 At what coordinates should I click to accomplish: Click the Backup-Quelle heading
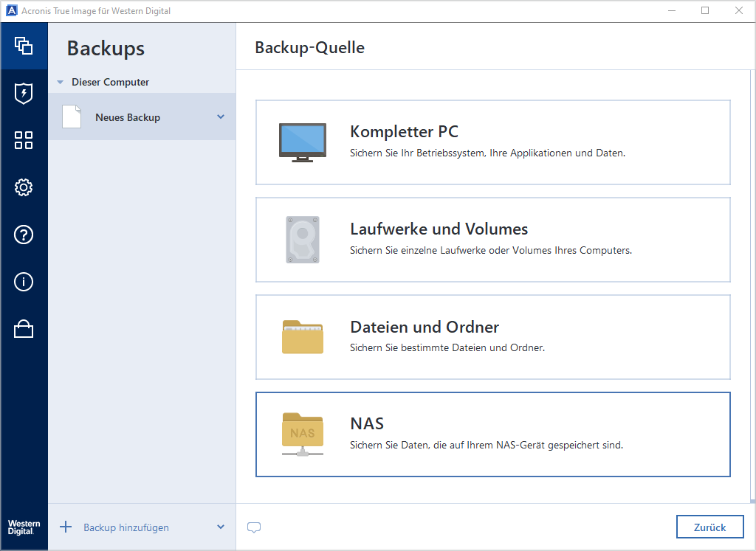[309, 47]
